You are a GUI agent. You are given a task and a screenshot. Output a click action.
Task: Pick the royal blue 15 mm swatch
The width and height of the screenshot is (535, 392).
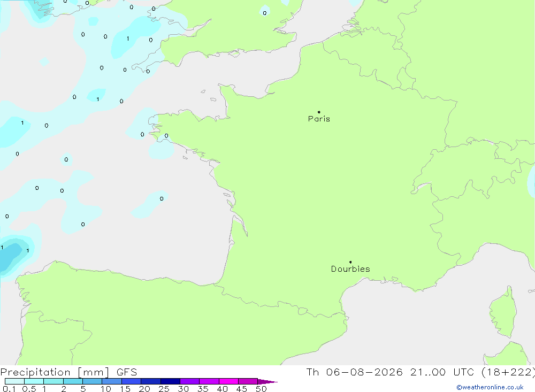tap(132, 381)
